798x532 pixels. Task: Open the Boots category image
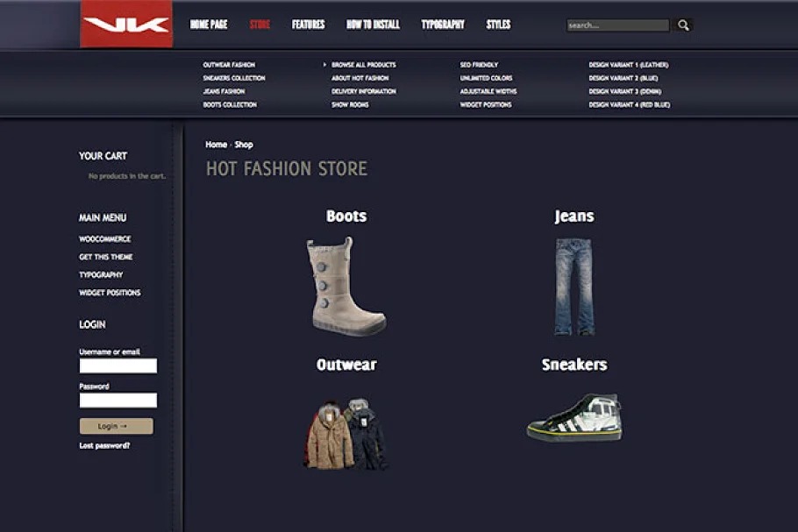click(346, 286)
